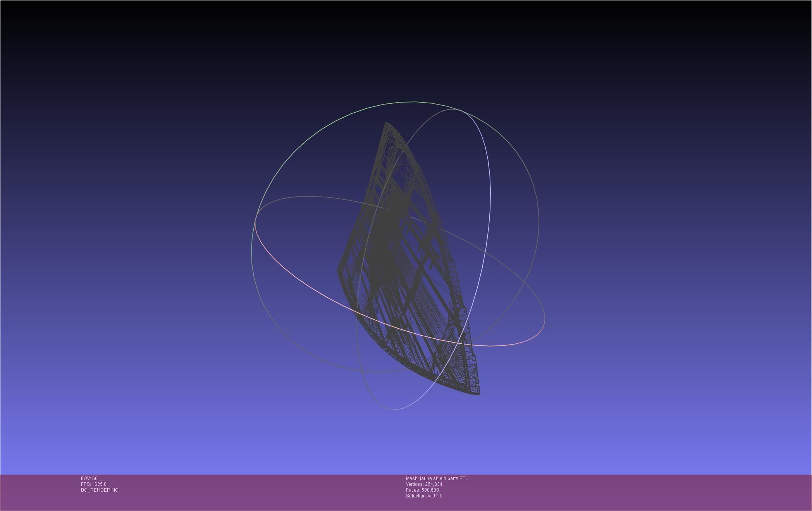Click the left corner of the shield mesh
The width and height of the screenshot is (812, 511).
click(x=339, y=269)
